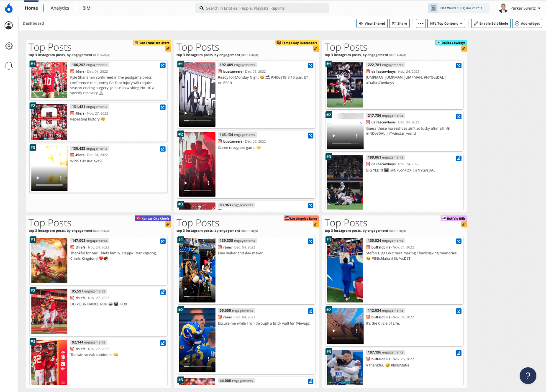Click the Share button
Screen dimensions: 546x392
click(399, 23)
